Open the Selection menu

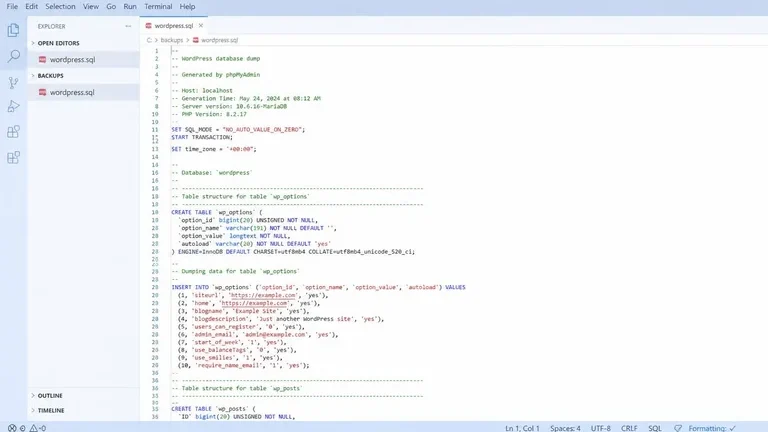click(60, 6)
